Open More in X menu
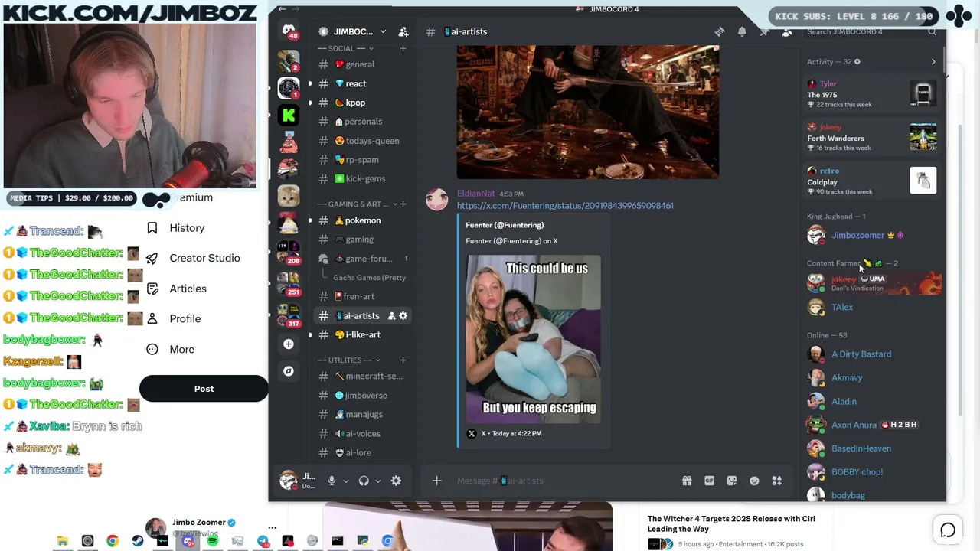980x551 pixels. tap(181, 349)
